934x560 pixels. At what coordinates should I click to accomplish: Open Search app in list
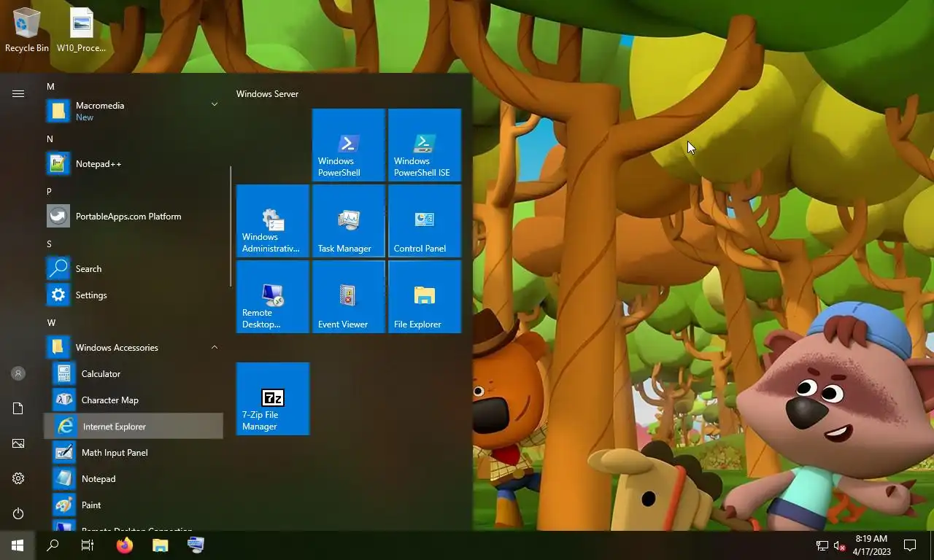click(x=134, y=269)
